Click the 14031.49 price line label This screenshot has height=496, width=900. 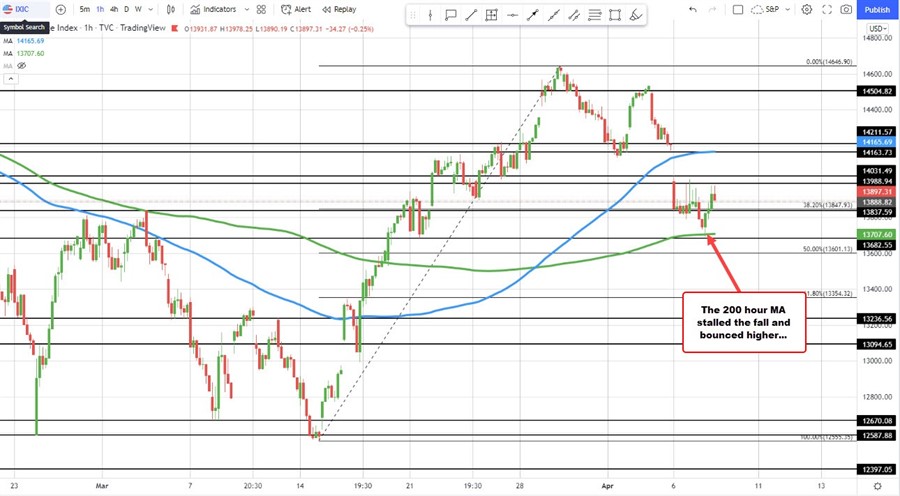(x=876, y=171)
